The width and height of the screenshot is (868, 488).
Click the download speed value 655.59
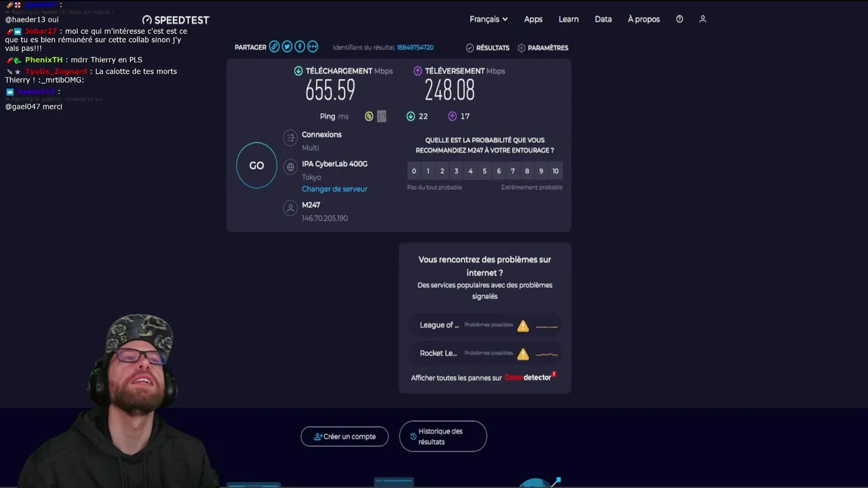330,90
